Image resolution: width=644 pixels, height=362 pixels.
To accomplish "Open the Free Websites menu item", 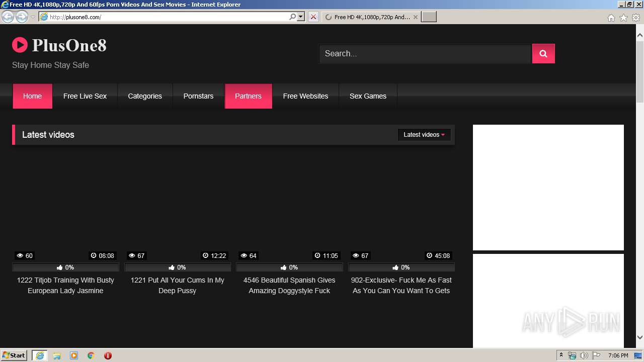I will [x=305, y=96].
